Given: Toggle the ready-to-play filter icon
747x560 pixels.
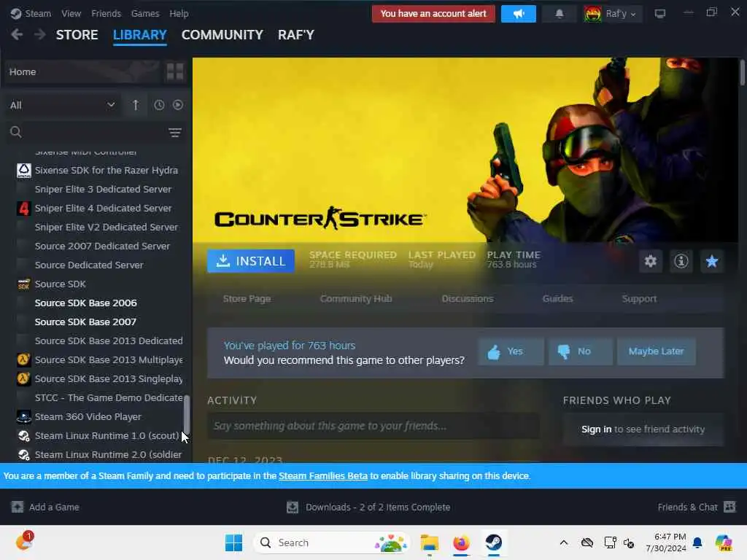Looking at the screenshot, I should coord(178,105).
